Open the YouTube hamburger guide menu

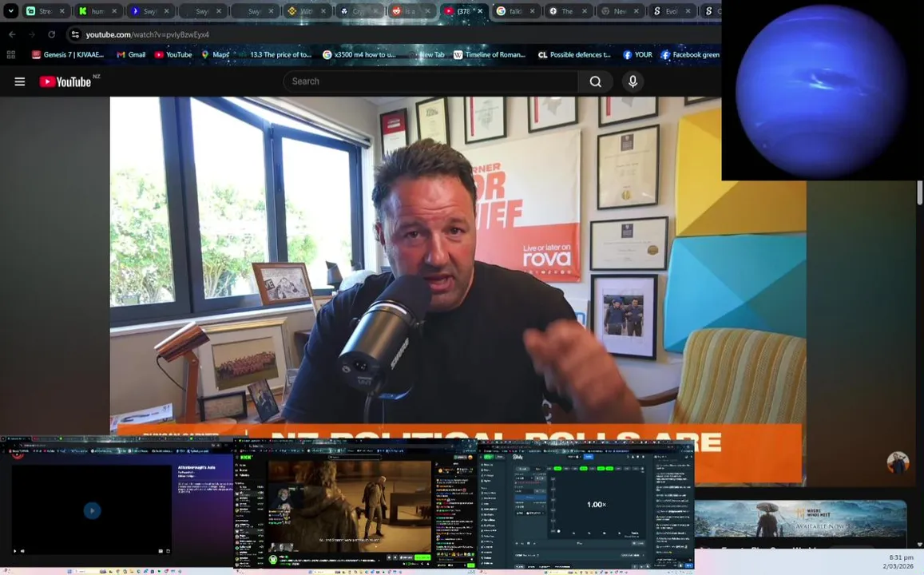(x=19, y=81)
